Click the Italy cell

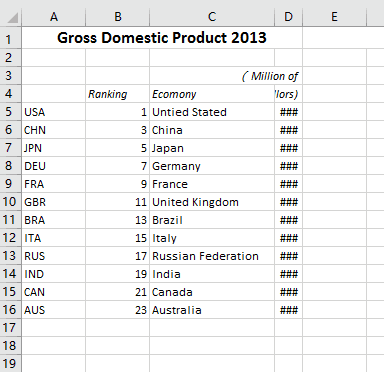pos(212,238)
